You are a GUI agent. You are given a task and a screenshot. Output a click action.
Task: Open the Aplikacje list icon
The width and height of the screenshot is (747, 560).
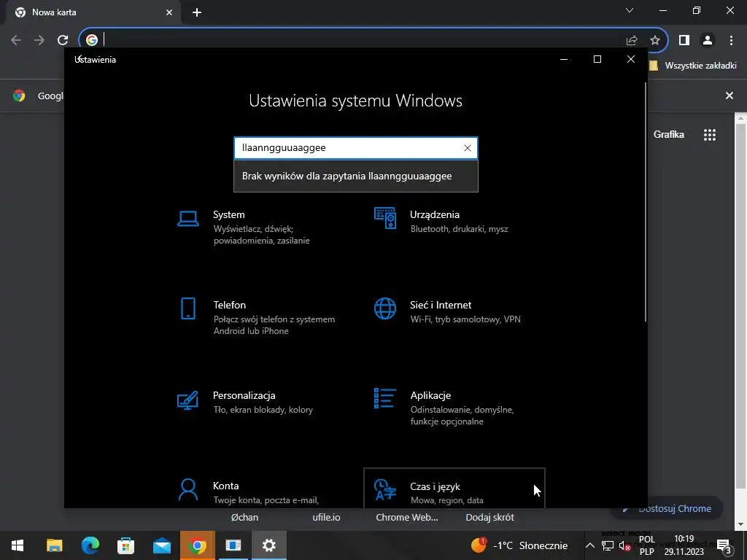click(385, 399)
